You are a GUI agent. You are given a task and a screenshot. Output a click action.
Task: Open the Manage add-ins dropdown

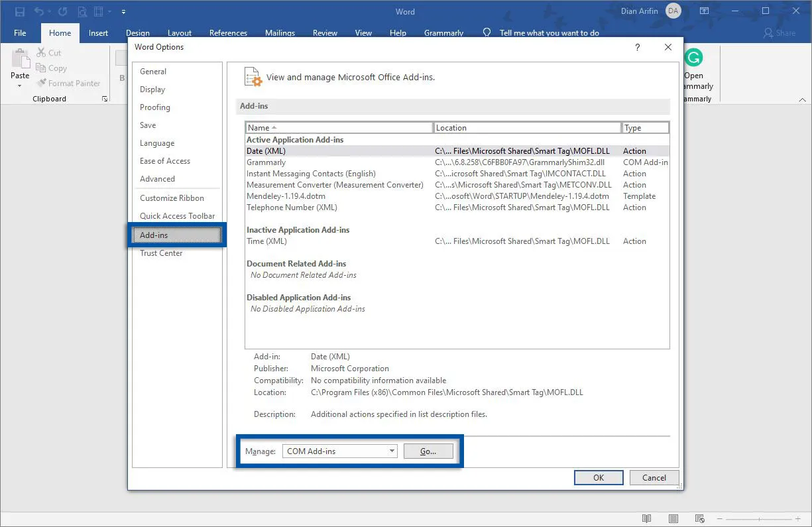[392, 451]
